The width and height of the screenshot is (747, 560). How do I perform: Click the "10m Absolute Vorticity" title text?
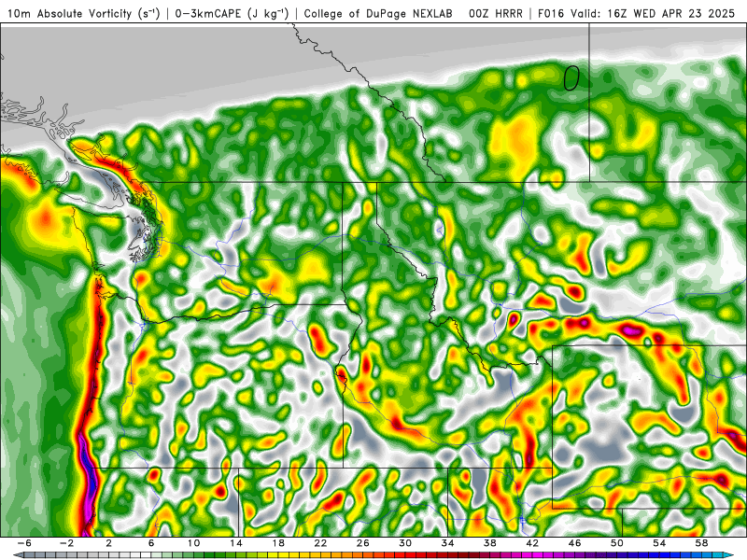(69, 14)
